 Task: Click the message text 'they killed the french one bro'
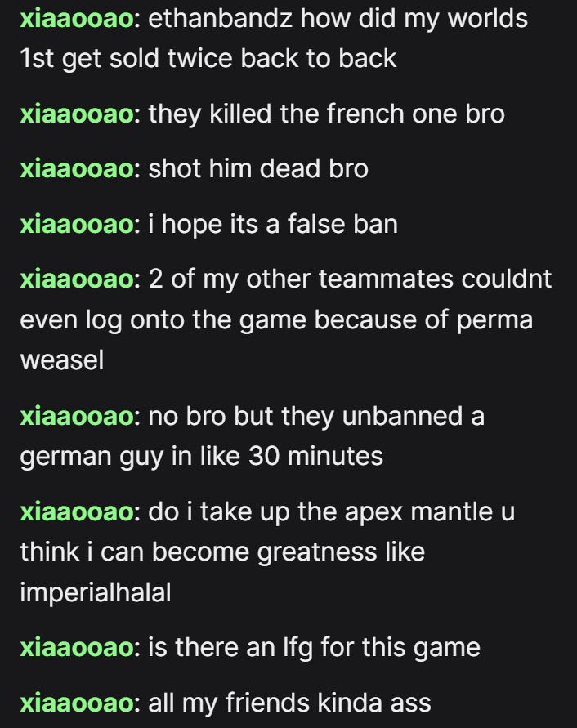tap(326, 114)
